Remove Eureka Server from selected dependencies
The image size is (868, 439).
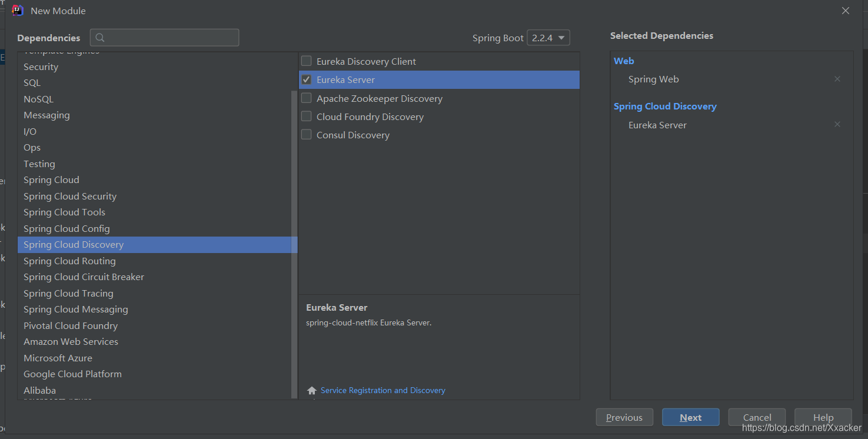click(x=837, y=124)
